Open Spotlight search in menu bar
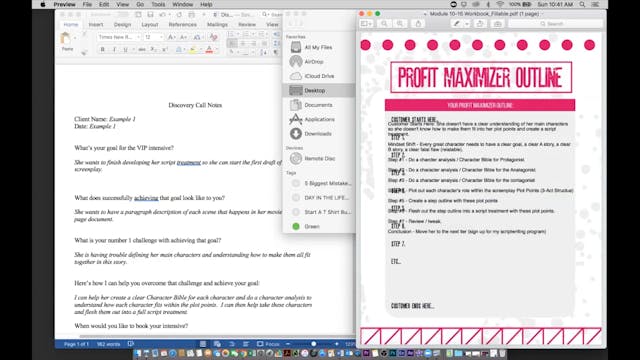Screen dimensions: 640x360 click(x=582, y=4)
